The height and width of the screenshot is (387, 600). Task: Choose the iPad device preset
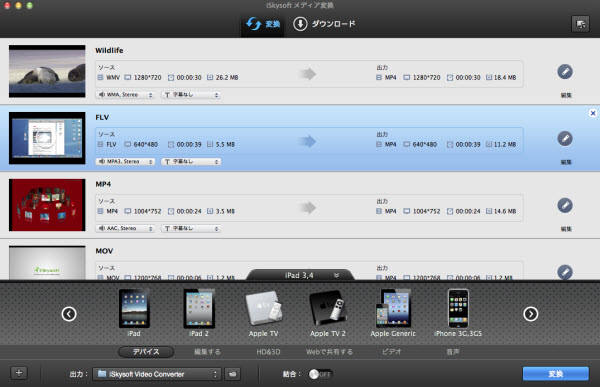click(134, 313)
